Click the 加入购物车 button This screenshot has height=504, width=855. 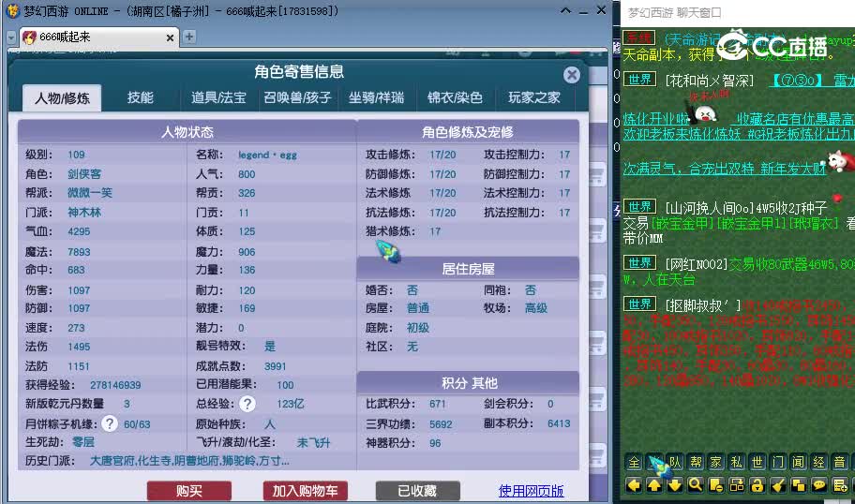(x=306, y=491)
